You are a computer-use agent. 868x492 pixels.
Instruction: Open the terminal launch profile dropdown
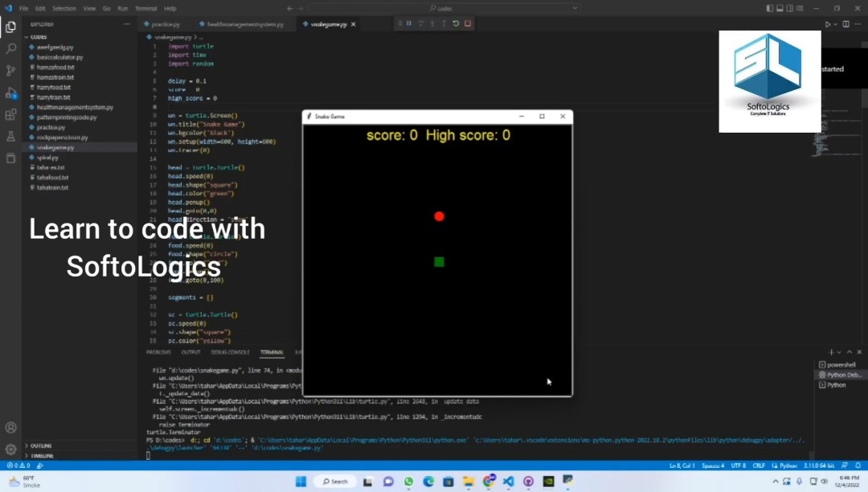click(x=839, y=352)
